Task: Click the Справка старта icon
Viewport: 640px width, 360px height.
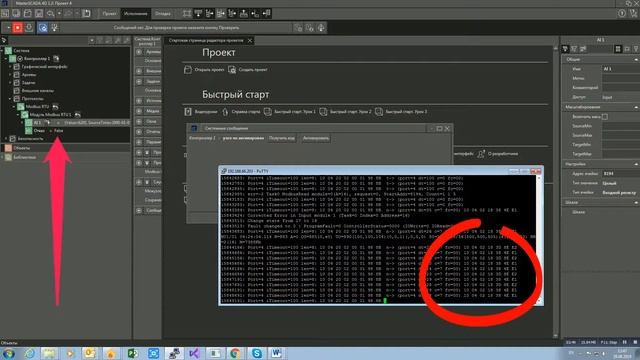Action: click(225, 111)
